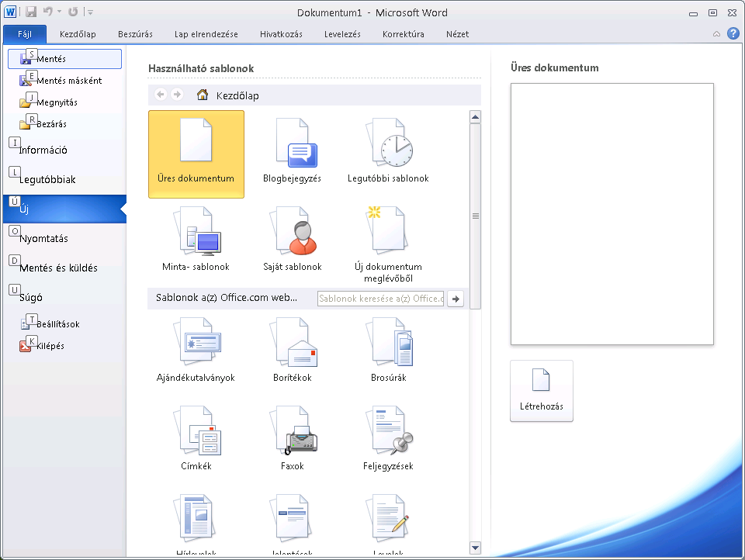Click the Undo arrow in title bar

coord(48,12)
